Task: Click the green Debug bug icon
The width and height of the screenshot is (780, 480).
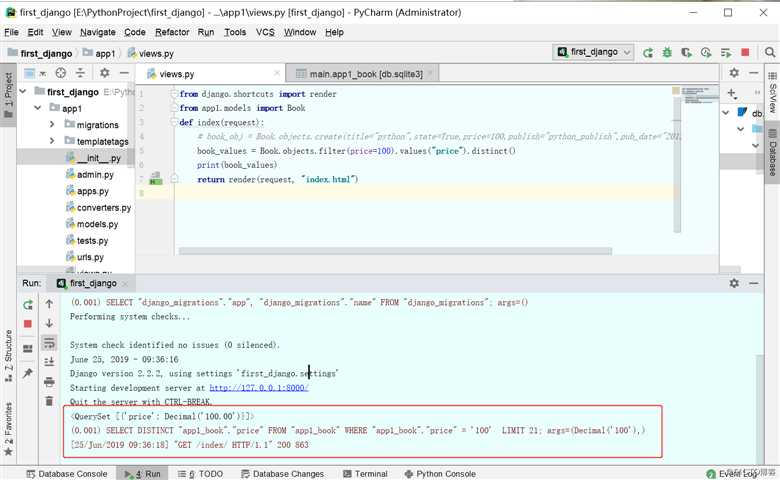Action: point(667,52)
